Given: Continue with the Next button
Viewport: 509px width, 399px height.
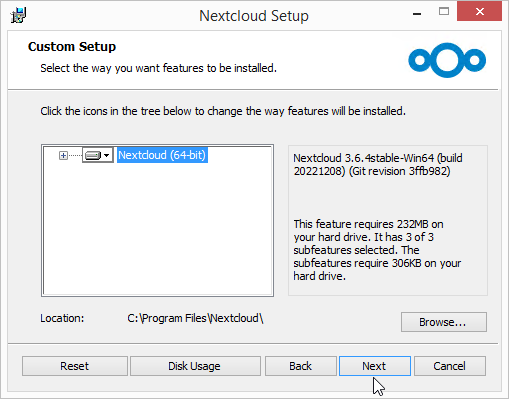Looking at the screenshot, I should 375,366.
